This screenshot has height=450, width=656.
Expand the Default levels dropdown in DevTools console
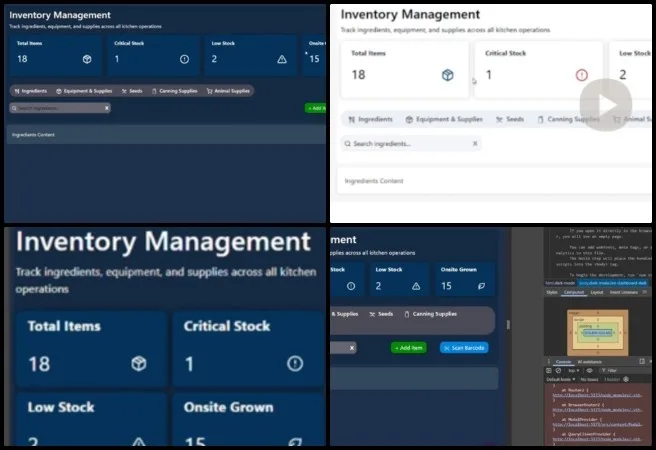click(x=561, y=380)
